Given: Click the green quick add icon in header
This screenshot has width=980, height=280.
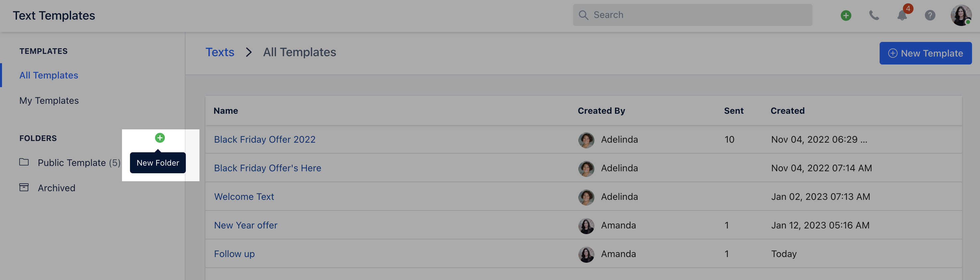Looking at the screenshot, I should click(x=846, y=16).
